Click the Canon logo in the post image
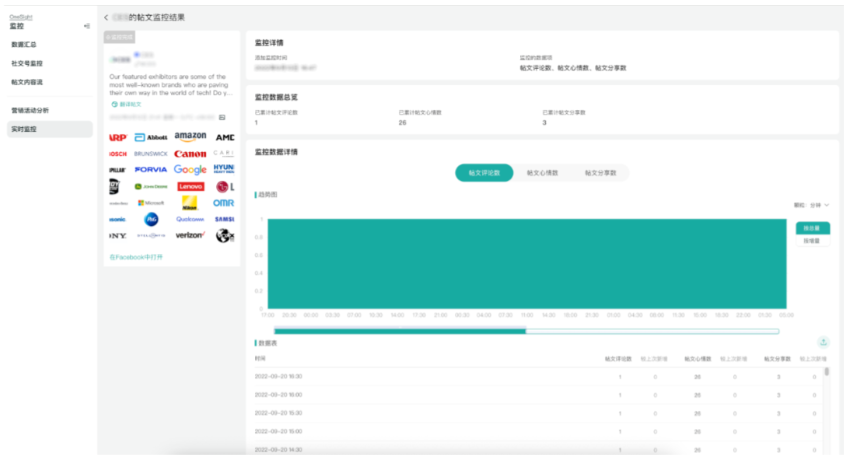The height and width of the screenshot is (462, 845). (190, 154)
